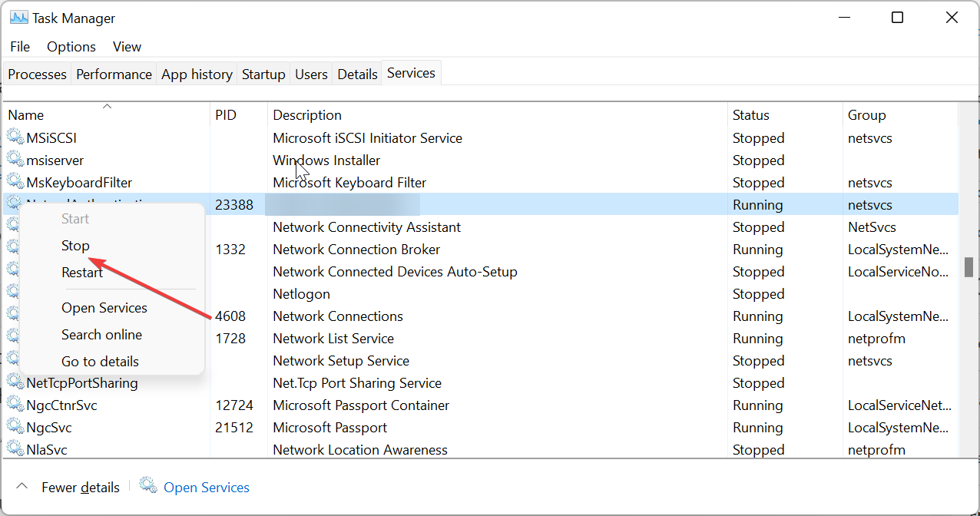Click PID value 1332
Image resolution: width=980 pixels, height=516 pixels.
(230, 250)
